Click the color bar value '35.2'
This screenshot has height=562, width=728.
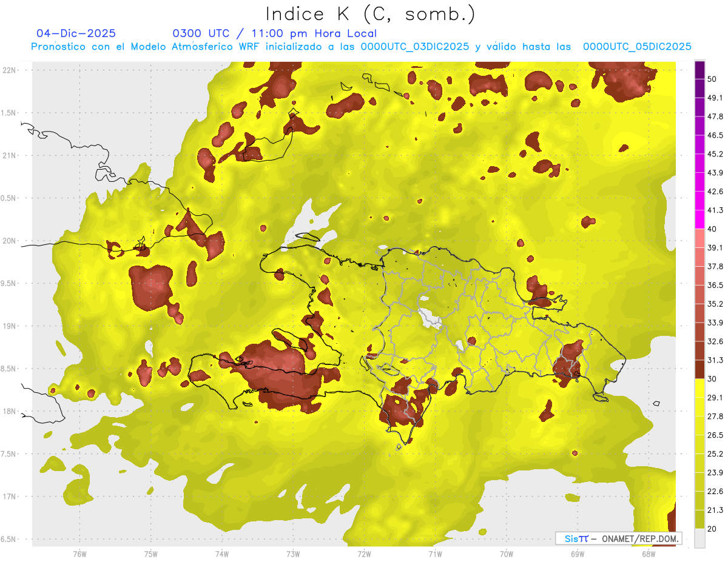click(715, 304)
